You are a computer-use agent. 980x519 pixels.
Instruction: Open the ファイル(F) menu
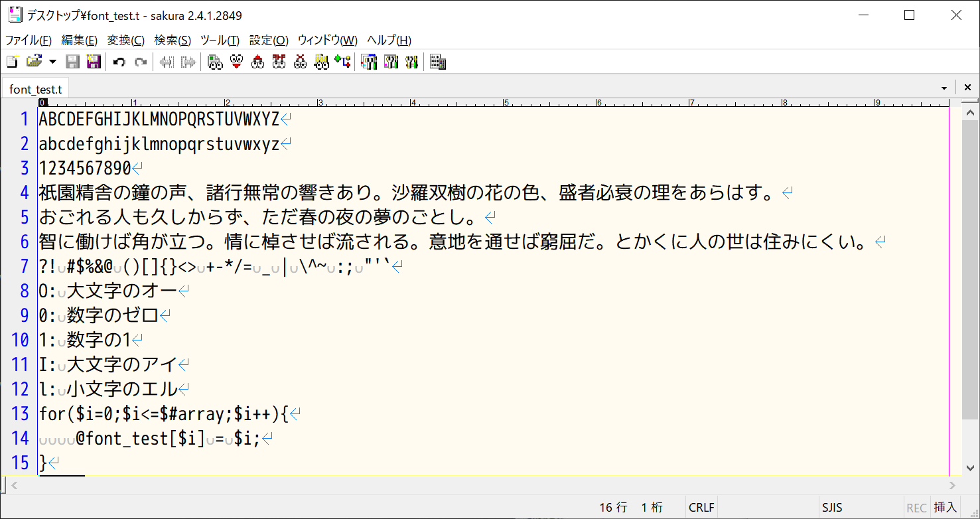(x=29, y=40)
